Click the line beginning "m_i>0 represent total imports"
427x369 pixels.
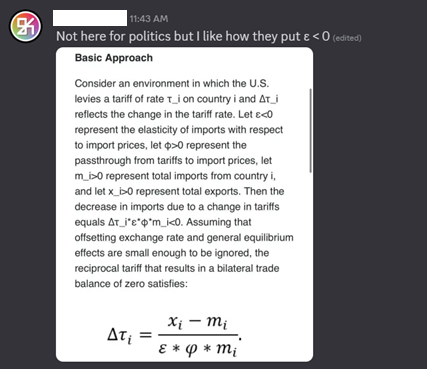[x=175, y=176]
